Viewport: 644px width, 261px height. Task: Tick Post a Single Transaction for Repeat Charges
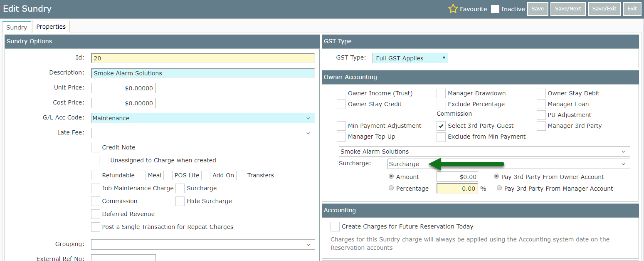click(96, 227)
